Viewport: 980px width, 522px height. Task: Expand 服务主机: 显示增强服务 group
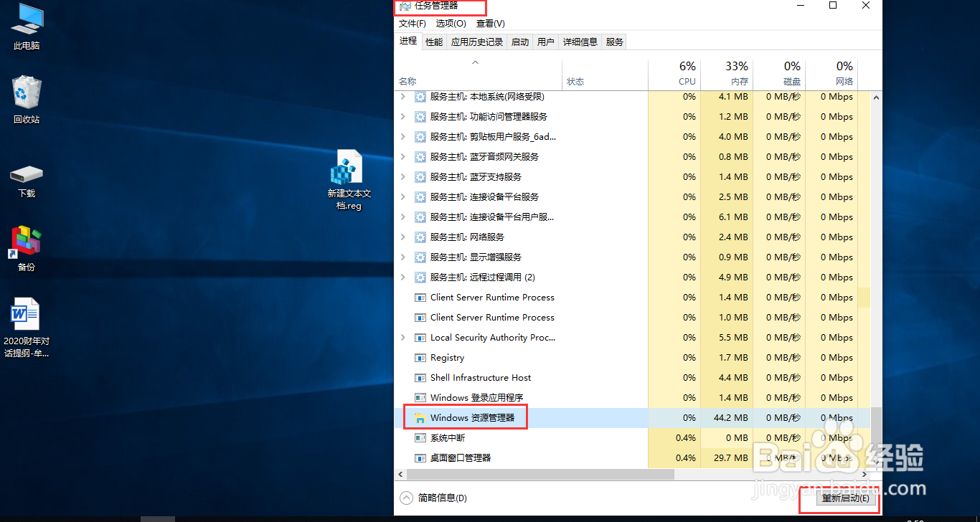(402, 257)
